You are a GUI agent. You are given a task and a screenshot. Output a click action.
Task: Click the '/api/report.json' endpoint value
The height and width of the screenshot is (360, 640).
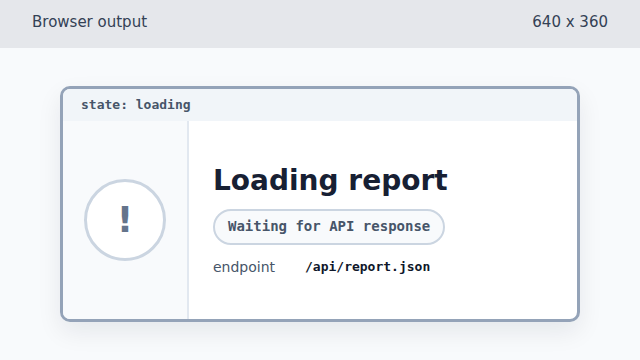pos(367,267)
